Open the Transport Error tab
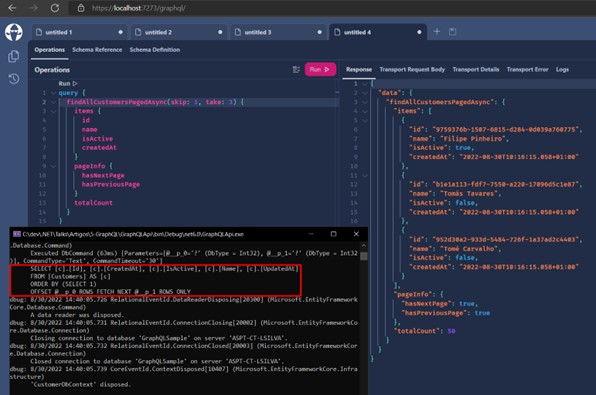The height and width of the screenshot is (395, 596). point(527,70)
